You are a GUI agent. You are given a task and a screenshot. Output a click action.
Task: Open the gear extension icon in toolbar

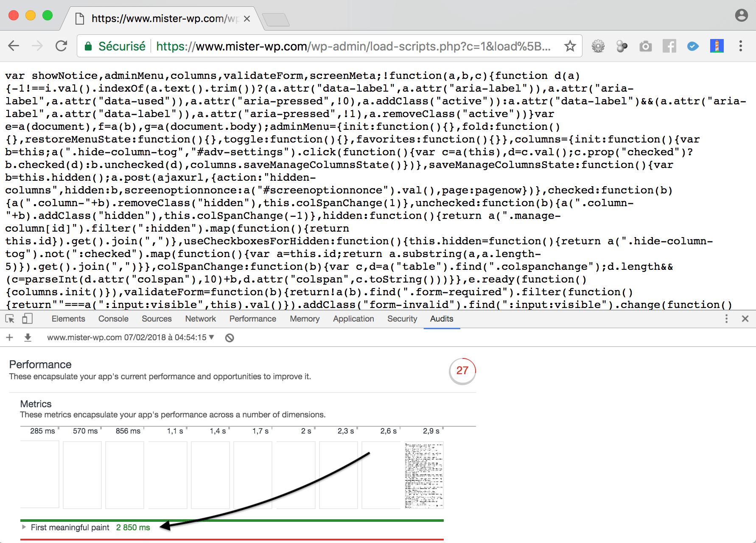point(598,46)
